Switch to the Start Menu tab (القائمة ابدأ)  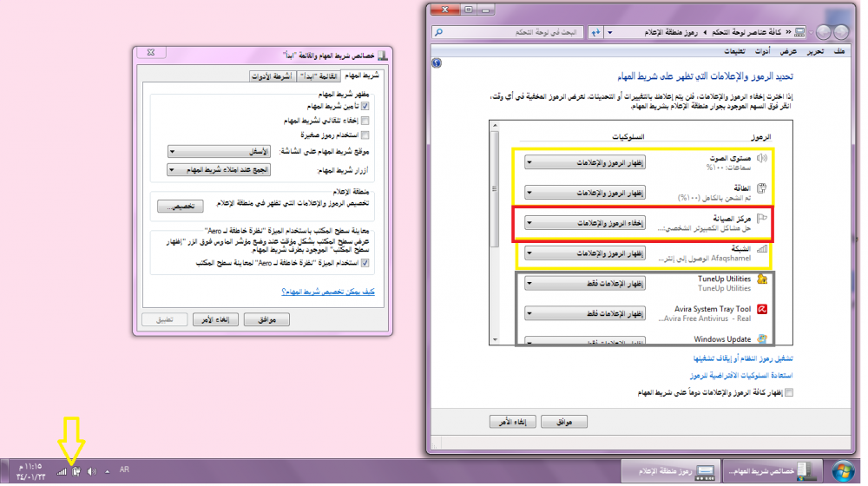[315, 76]
